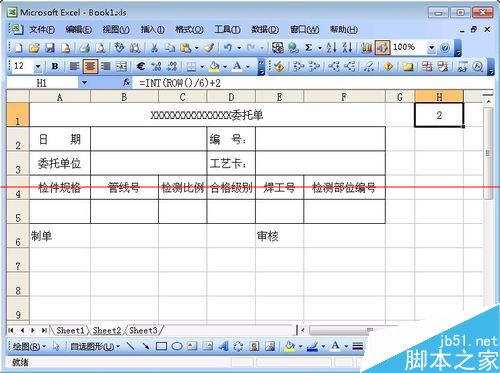Viewport: 500px width, 373px height.
Task: Click the Select All corner button
Action: 18,96
